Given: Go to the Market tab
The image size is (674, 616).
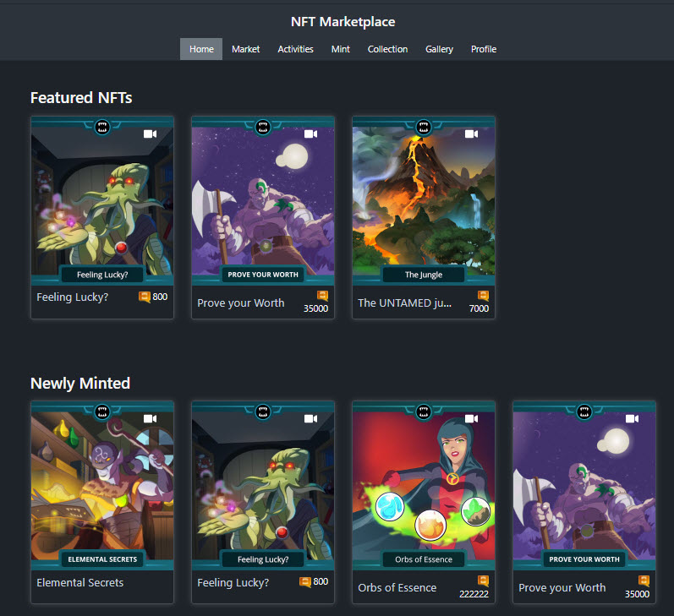Looking at the screenshot, I should point(245,49).
